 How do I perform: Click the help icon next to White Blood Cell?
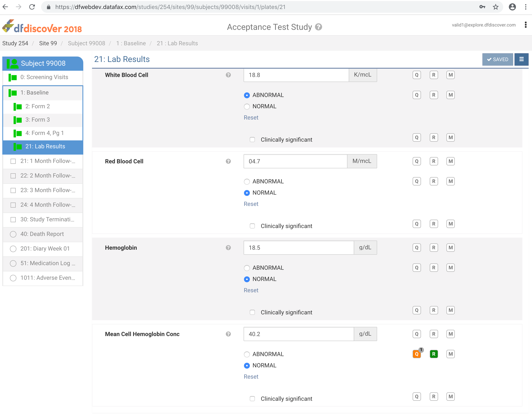[228, 75]
